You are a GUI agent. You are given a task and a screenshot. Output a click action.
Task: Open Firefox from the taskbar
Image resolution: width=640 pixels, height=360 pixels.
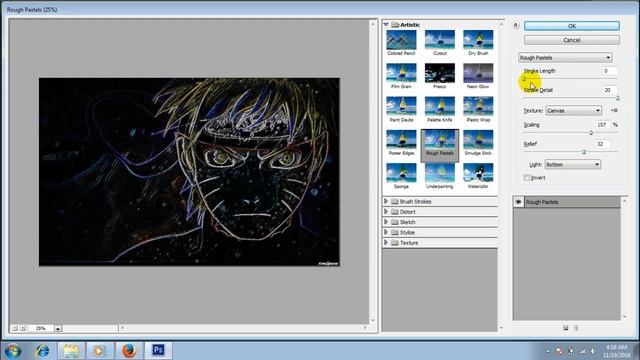(129, 351)
